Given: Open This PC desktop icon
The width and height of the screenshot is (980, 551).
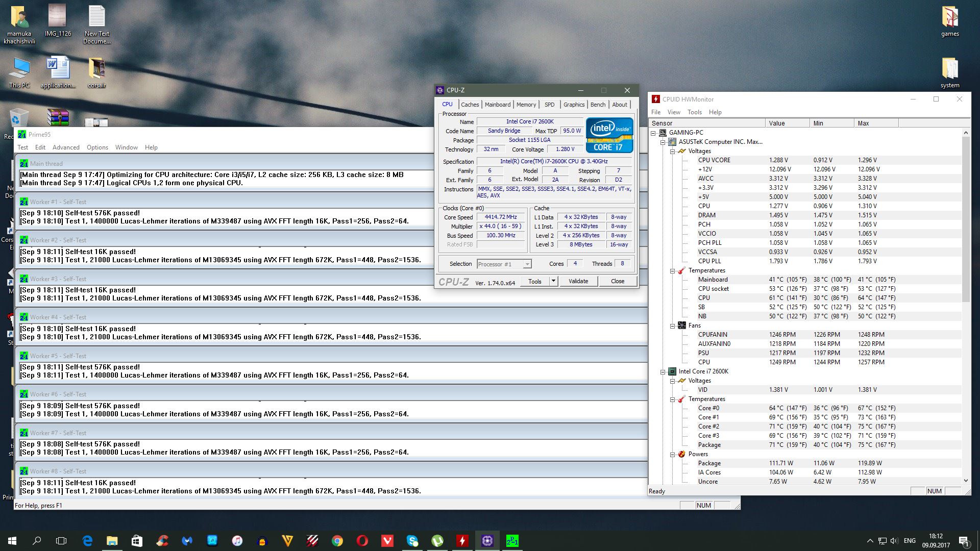Looking at the screenshot, I should click(x=19, y=72).
